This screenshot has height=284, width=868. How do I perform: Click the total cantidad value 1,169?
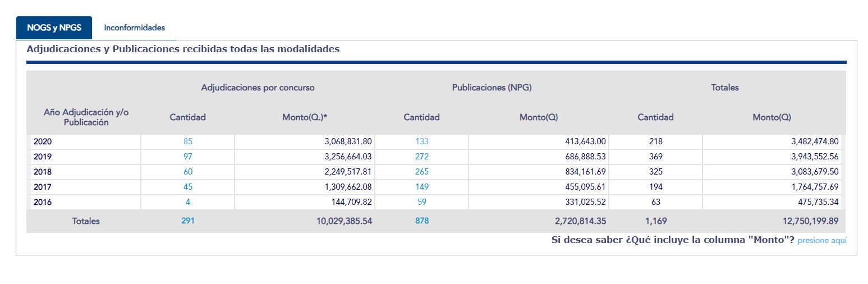pyautogui.click(x=655, y=221)
